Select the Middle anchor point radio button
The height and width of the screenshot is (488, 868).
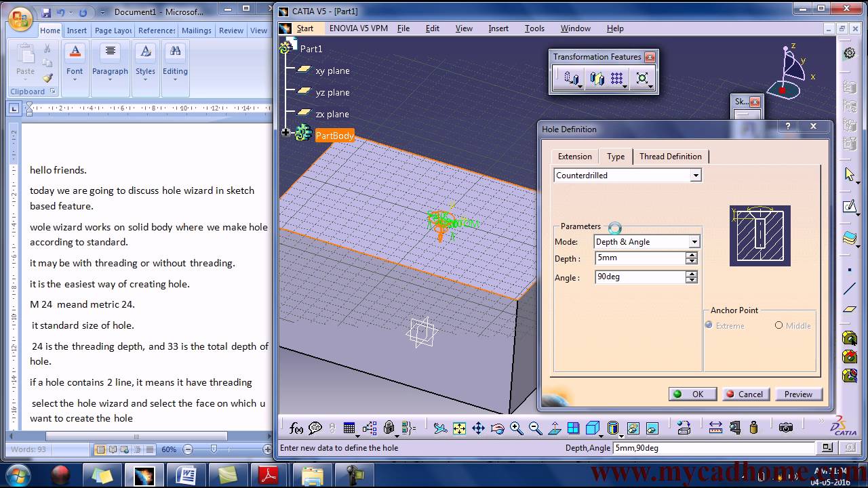pos(778,325)
